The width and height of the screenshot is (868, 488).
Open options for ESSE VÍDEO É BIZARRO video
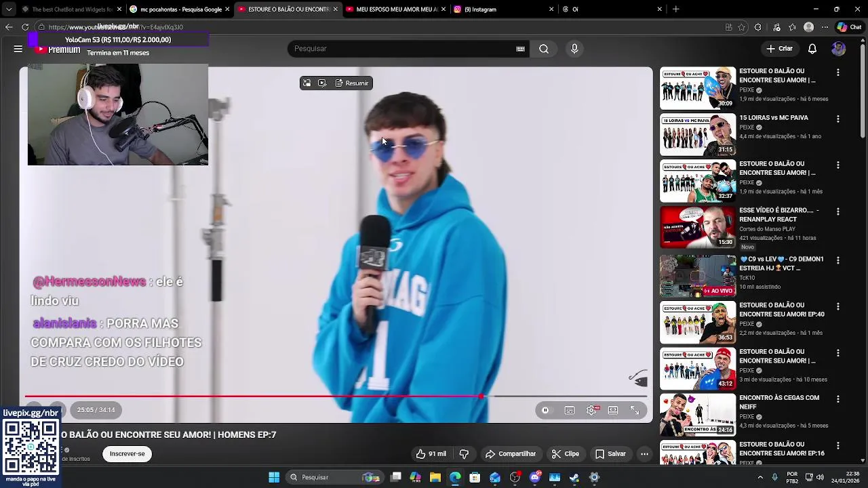click(x=838, y=212)
